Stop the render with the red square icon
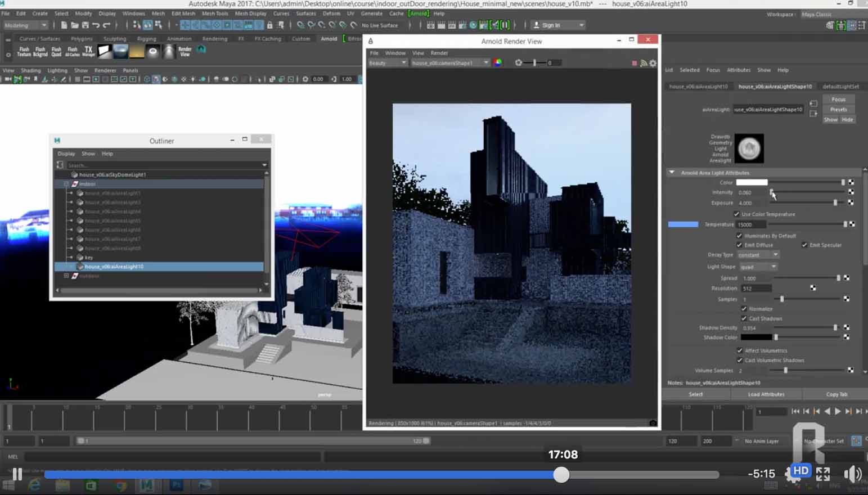The image size is (868, 495). [x=635, y=63]
